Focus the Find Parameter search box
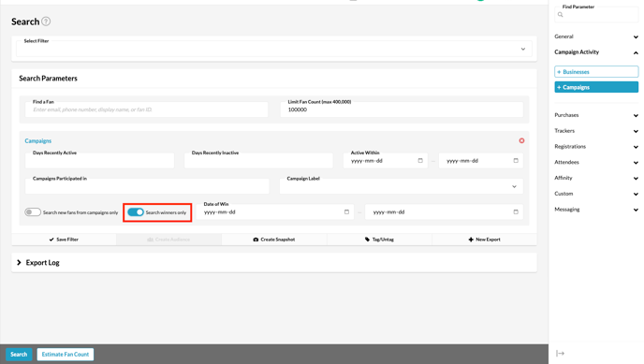The image size is (644, 364). pyautogui.click(x=596, y=14)
